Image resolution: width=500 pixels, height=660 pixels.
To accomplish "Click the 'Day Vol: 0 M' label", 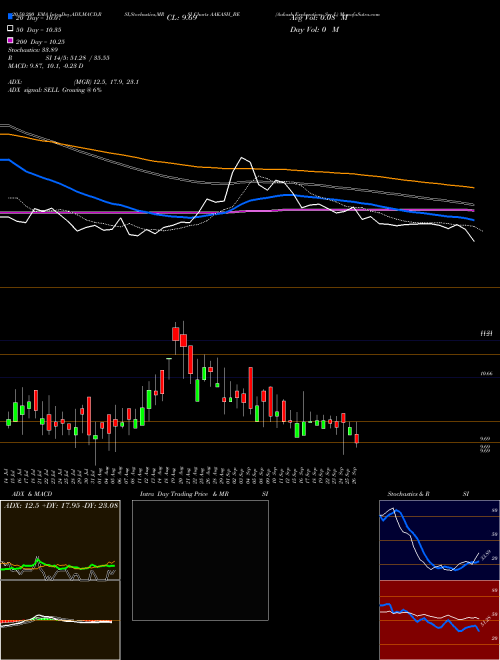I will (x=314, y=29).
